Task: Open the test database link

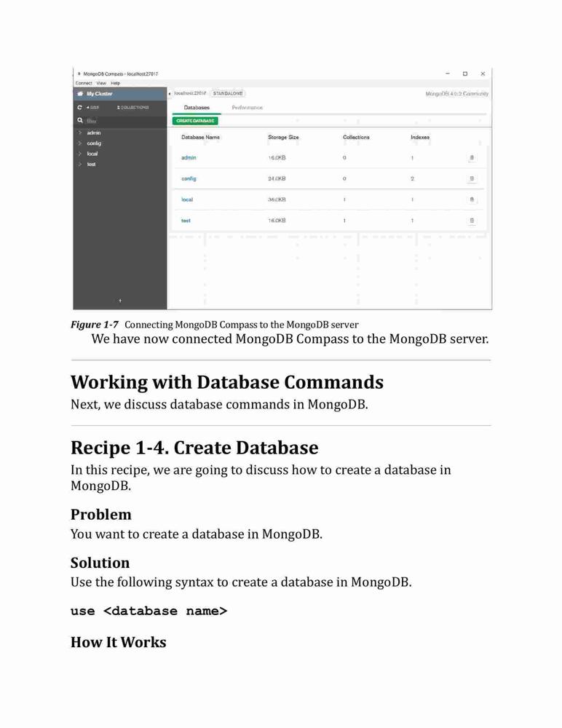Action: (x=186, y=221)
